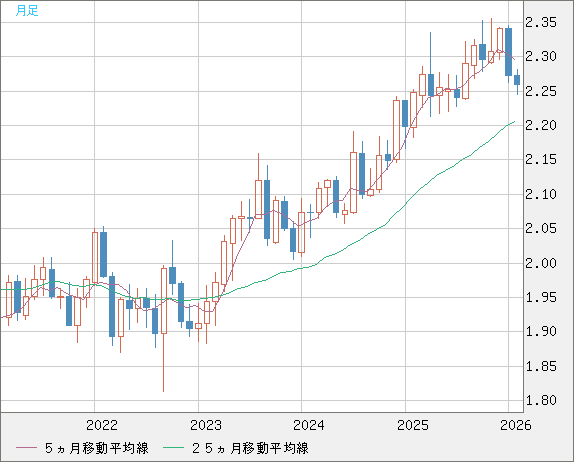This screenshot has height=462, width=574.
Task: Click the 2.00 price axis label
Action: 541,263
